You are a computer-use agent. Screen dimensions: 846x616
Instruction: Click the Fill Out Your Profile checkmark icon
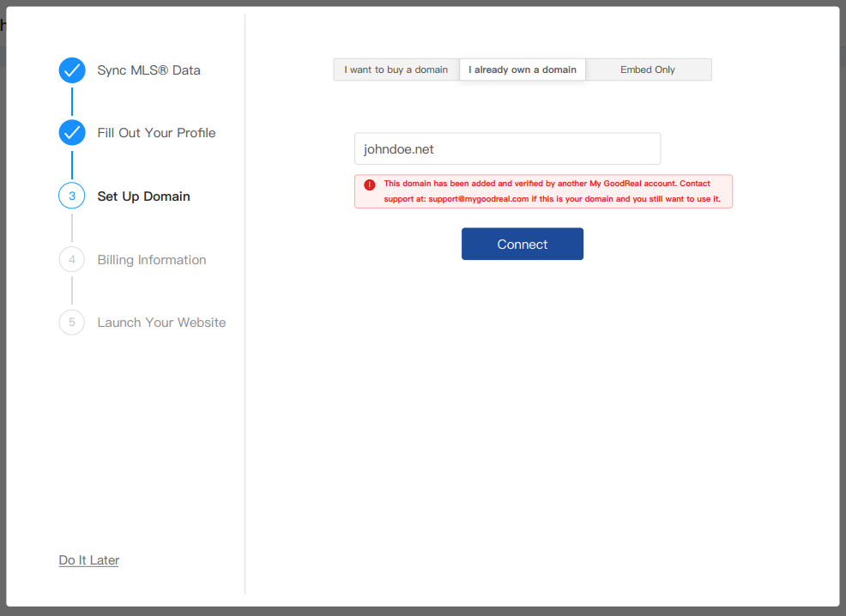click(x=72, y=132)
